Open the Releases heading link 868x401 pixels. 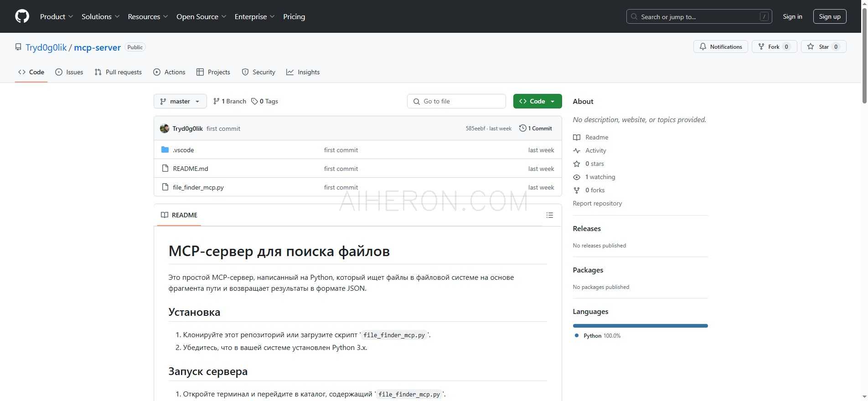point(587,229)
